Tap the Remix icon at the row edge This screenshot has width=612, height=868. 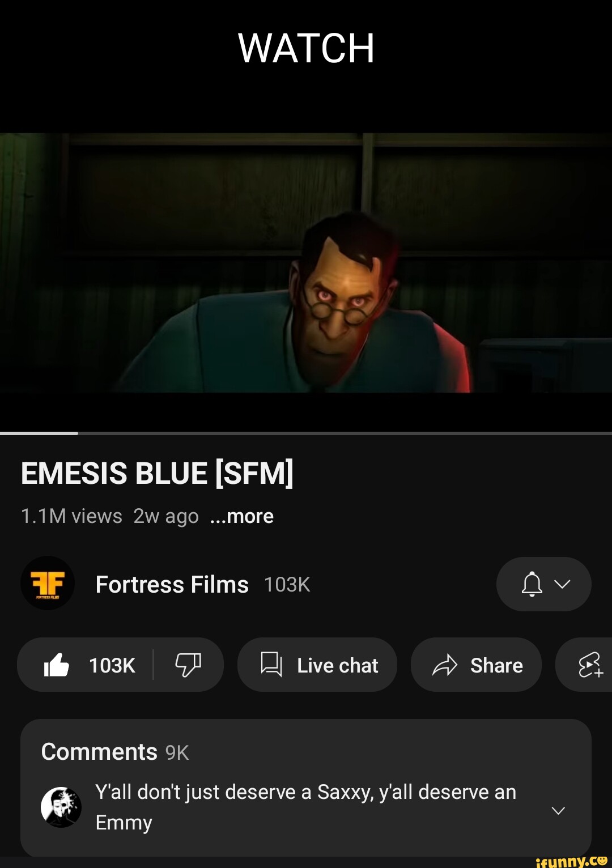[590, 665]
